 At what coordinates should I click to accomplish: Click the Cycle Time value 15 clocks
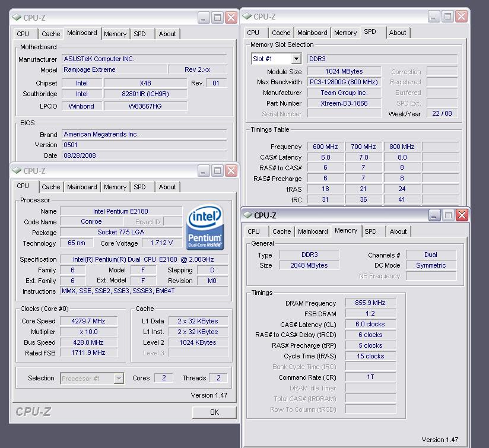click(x=370, y=356)
